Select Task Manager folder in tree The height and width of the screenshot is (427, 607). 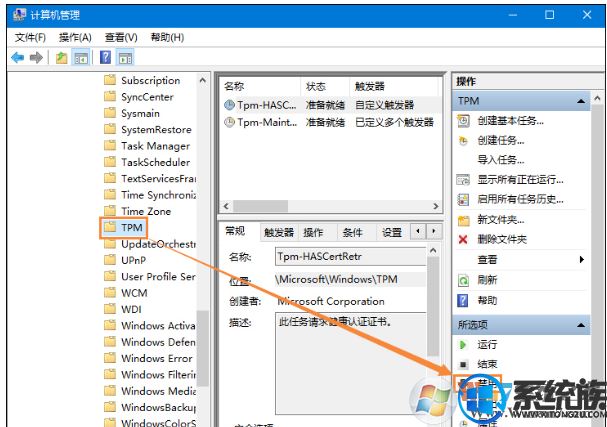pos(155,146)
